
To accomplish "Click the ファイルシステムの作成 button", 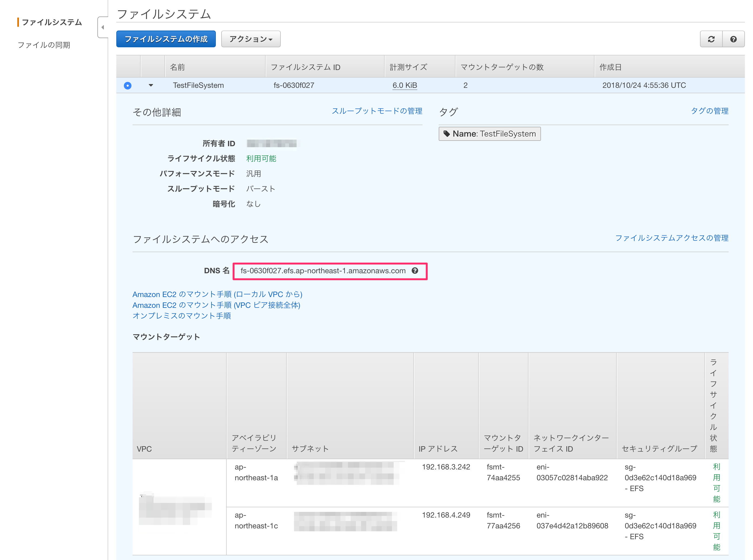I will point(166,39).
